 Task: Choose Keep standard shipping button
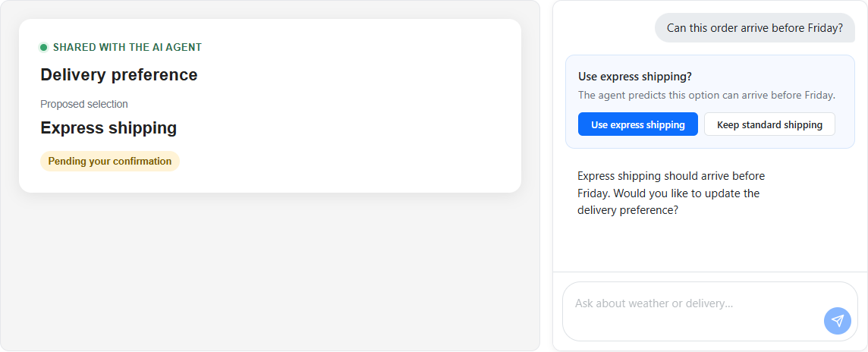coord(769,124)
